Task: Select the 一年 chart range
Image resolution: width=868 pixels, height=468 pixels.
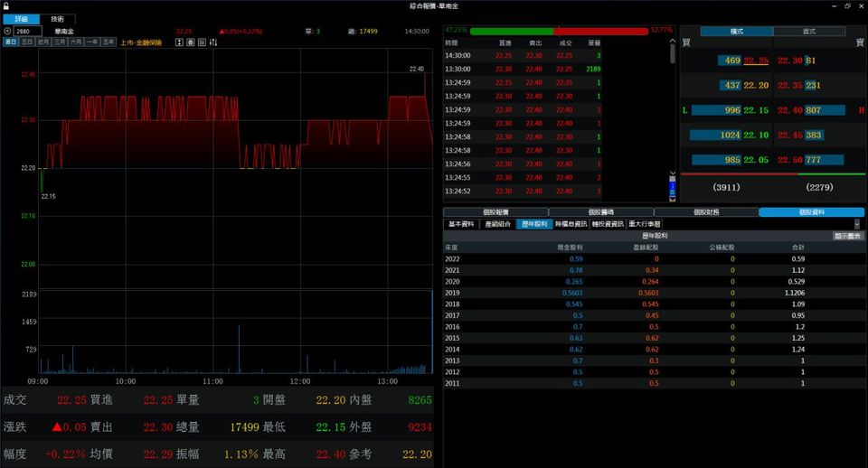Action: pos(92,42)
